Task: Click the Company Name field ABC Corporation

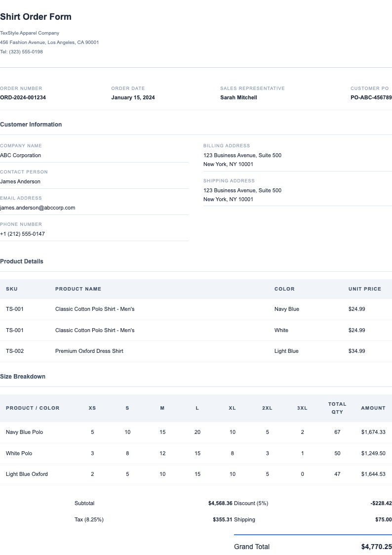Action: pos(21,156)
